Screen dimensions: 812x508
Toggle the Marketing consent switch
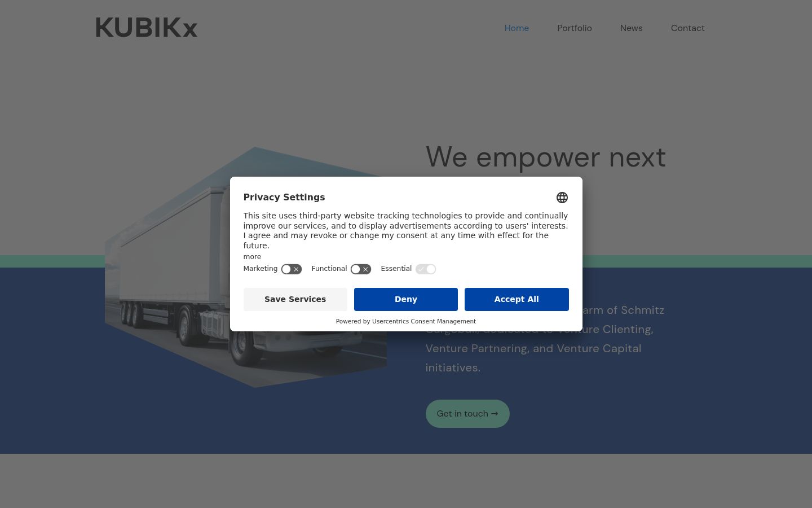tap(292, 269)
